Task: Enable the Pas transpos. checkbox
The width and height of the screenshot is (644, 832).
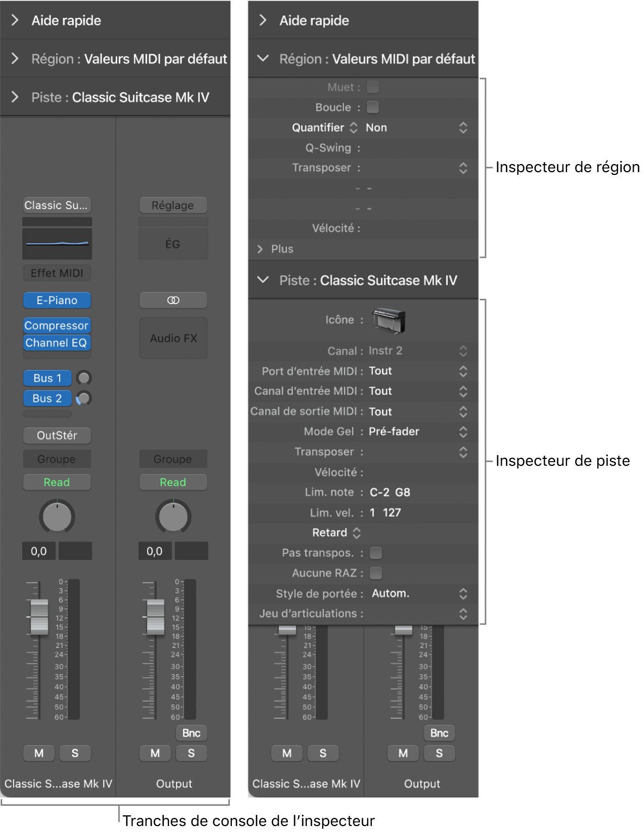Action: (x=376, y=553)
